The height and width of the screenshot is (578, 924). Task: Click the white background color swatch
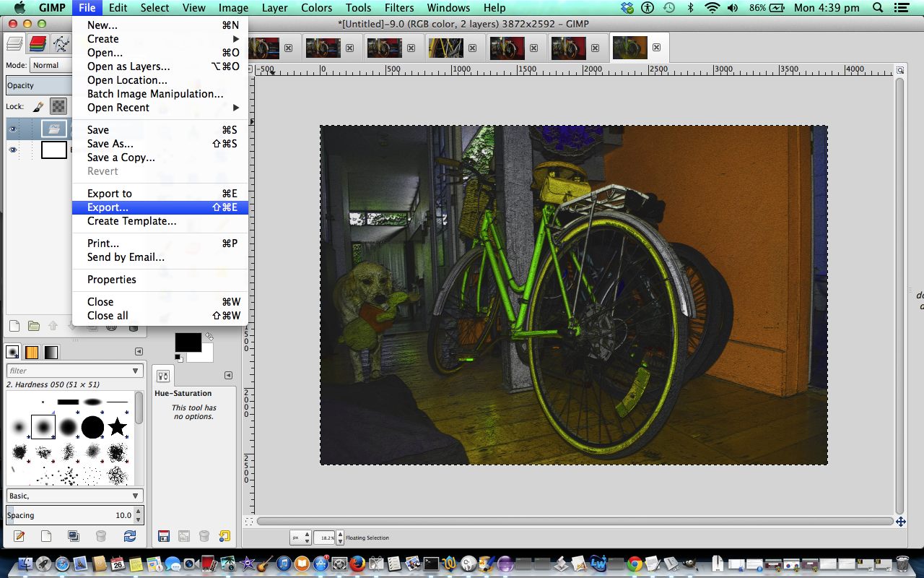click(204, 355)
